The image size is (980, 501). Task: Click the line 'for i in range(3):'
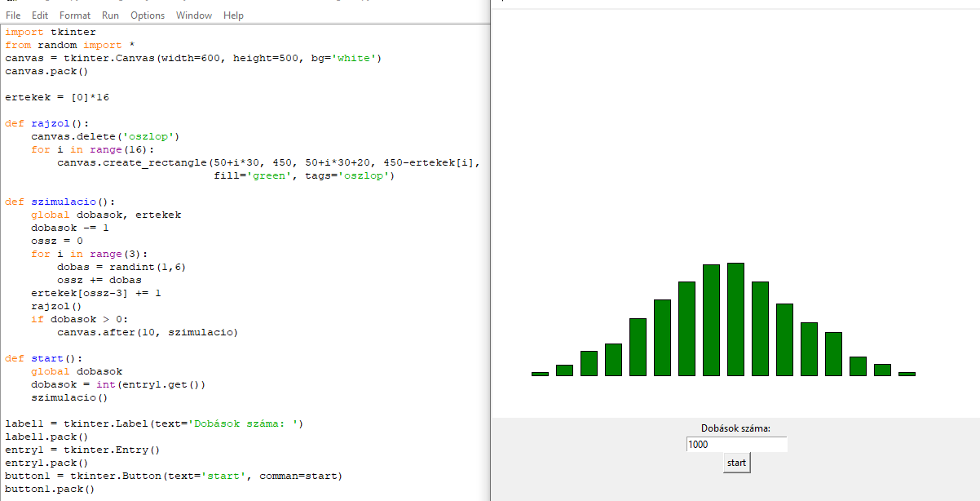coord(90,254)
